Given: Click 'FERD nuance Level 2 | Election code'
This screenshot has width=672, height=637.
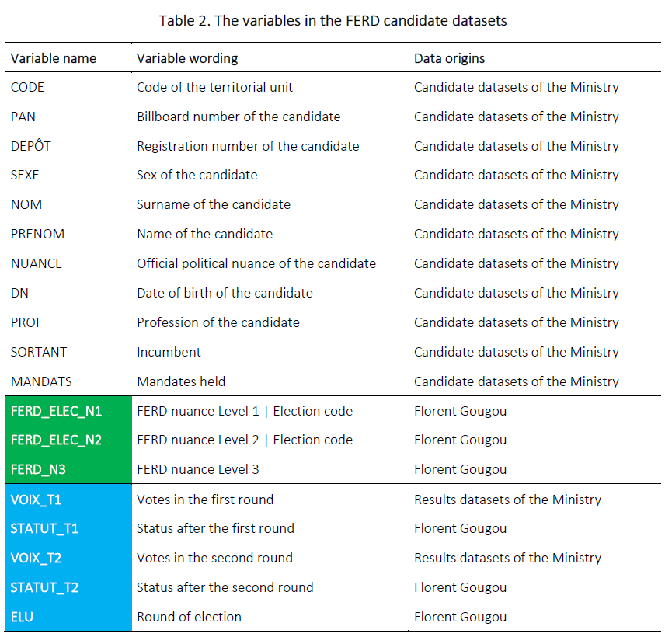Looking at the screenshot, I should [x=244, y=440].
